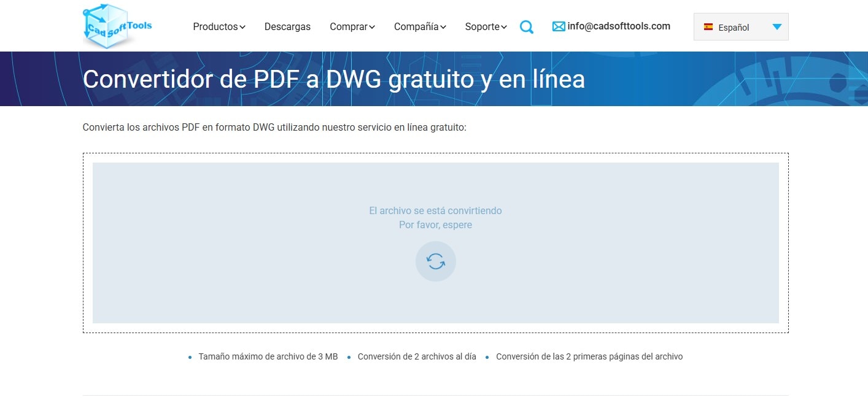Viewport: 868px width, 400px height.
Task: Click the circular converting arrows icon
Action: click(435, 261)
